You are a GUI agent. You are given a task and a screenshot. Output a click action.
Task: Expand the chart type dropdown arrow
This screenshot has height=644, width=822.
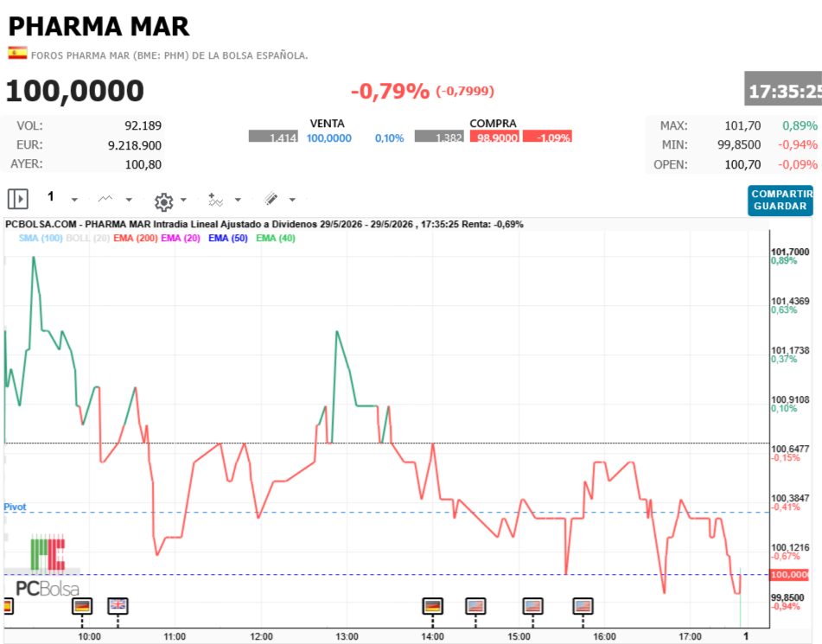tap(129, 200)
